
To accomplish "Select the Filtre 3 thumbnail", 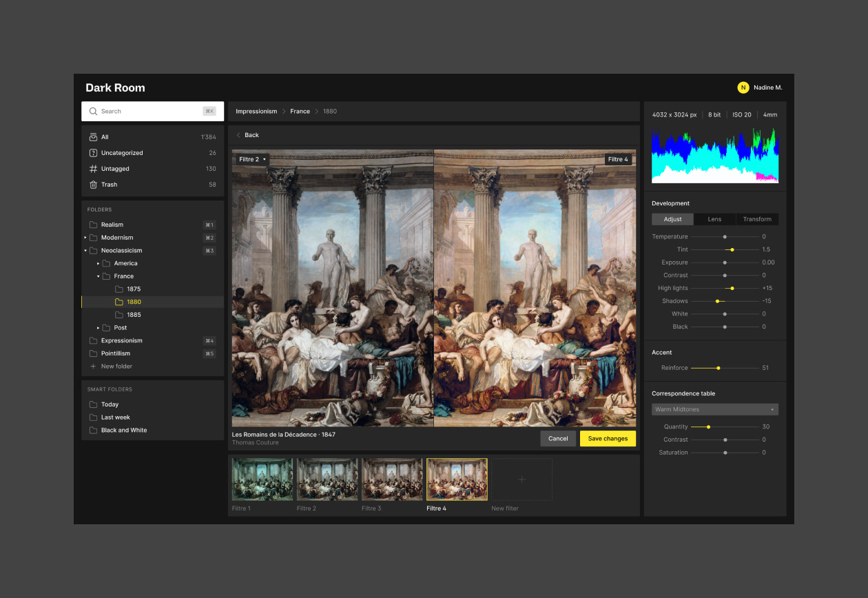I will (x=392, y=480).
